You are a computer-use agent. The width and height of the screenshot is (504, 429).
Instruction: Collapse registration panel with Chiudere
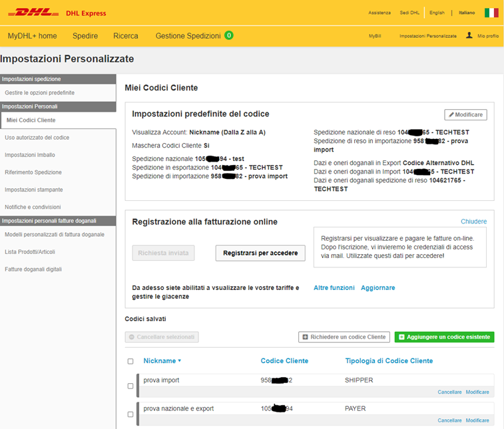tap(473, 221)
